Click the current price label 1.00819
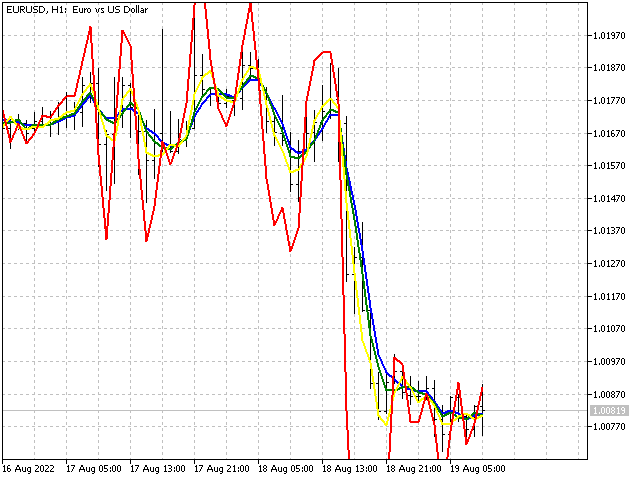The width and height of the screenshot is (640, 480). point(609,410)
